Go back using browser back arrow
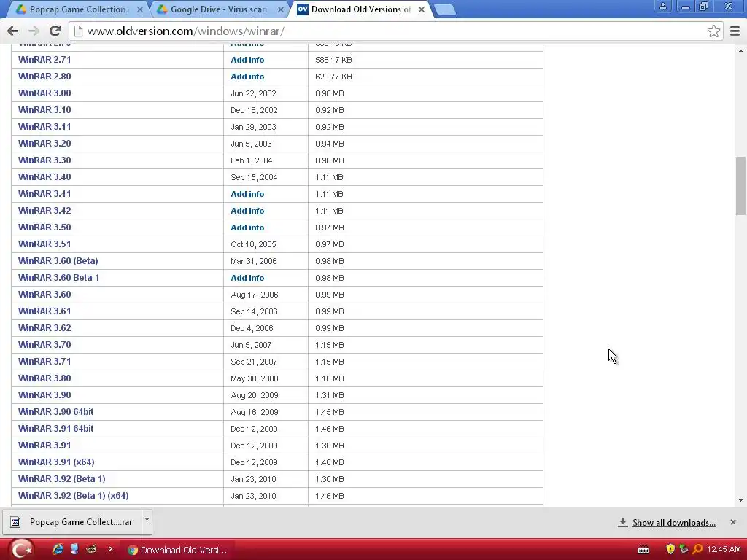 coord(13,31)
